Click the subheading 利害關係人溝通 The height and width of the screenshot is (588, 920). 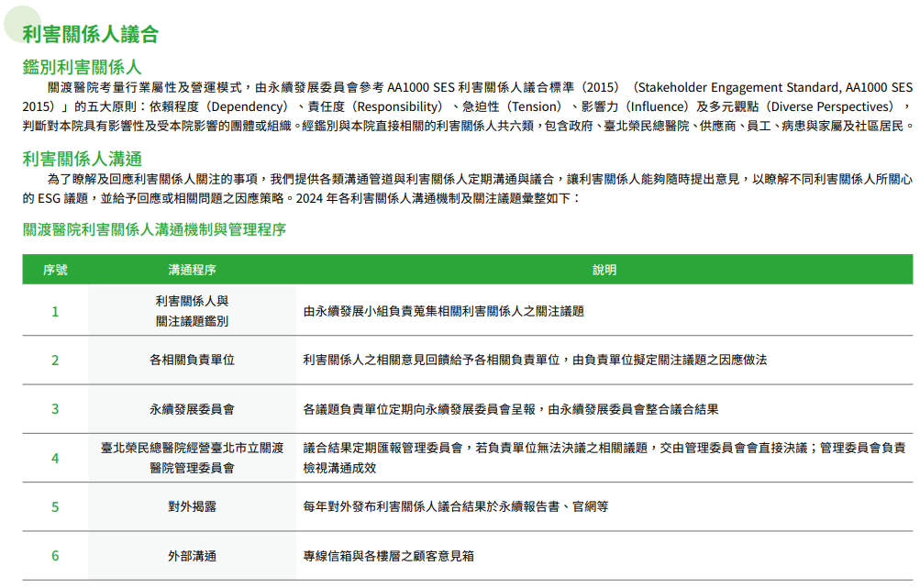tap(83, 159)
